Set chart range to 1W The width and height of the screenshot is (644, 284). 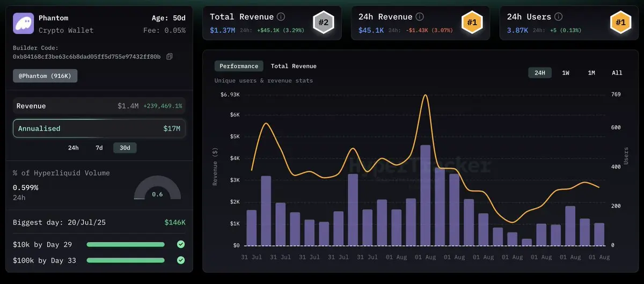(566, 72)
